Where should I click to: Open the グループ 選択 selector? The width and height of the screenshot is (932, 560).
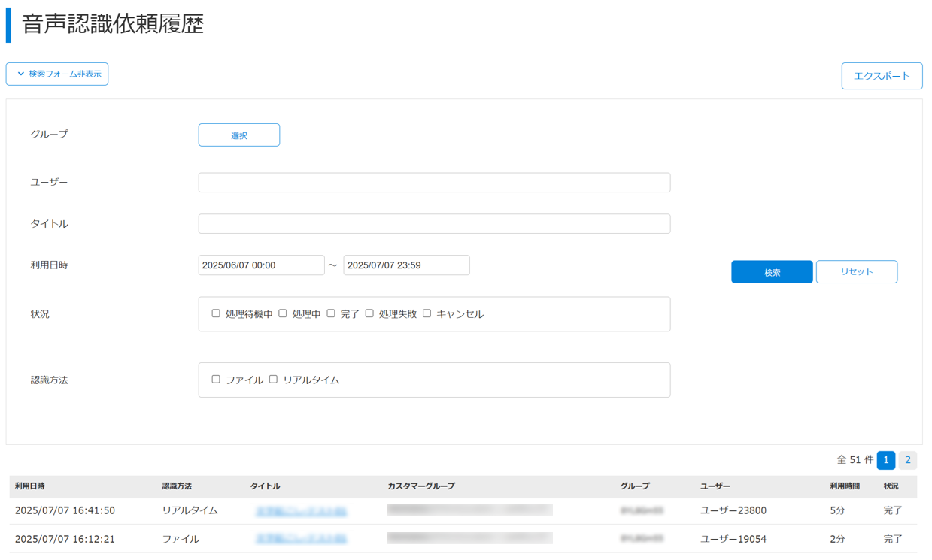pyautogui.click(x=238, y=135)
